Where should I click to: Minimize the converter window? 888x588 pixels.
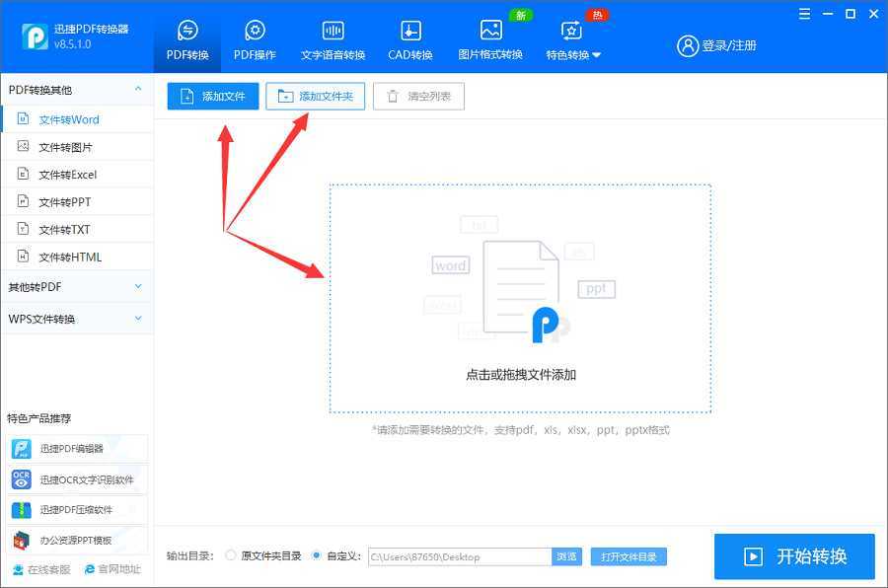(828, 14)
